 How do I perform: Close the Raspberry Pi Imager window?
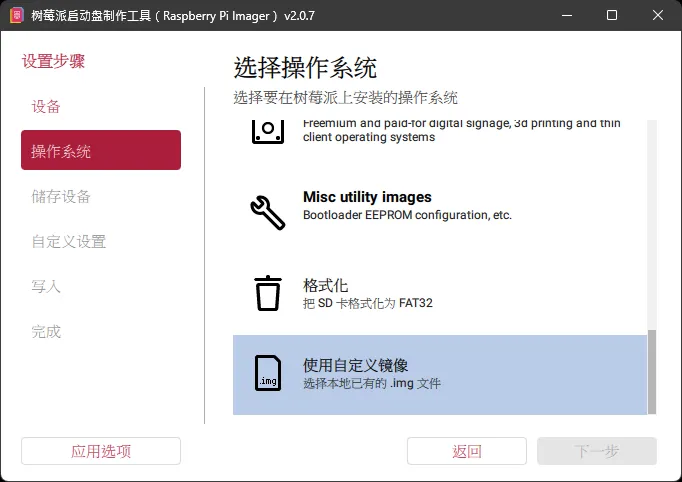click(x=658, y=15)
